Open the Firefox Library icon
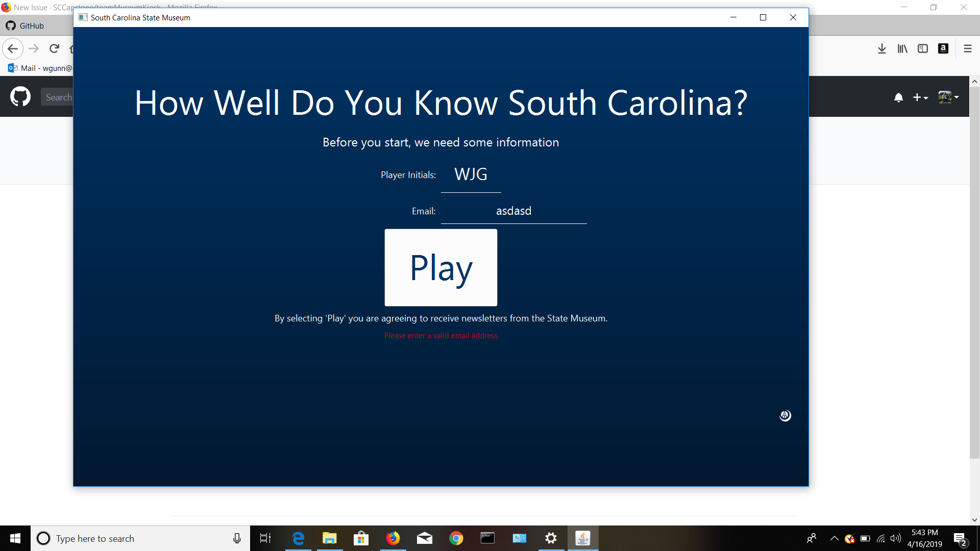This screenshot has width=980, height=551. click(902, 48)
